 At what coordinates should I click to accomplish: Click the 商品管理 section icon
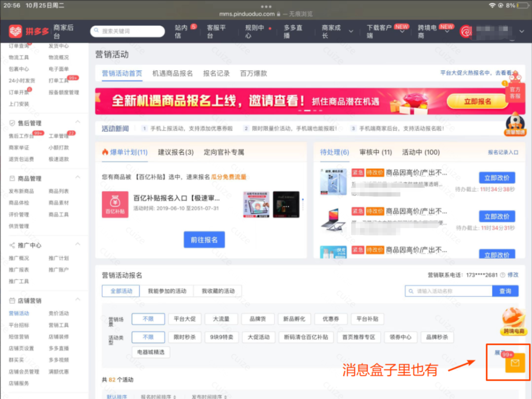pyautogui.click(x=12, y=178)
